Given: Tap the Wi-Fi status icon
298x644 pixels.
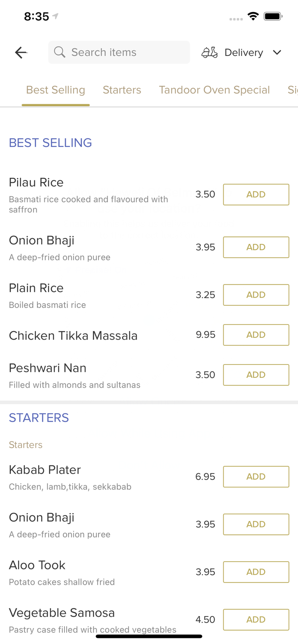Looking at the screenshot, I should point(253,16).
